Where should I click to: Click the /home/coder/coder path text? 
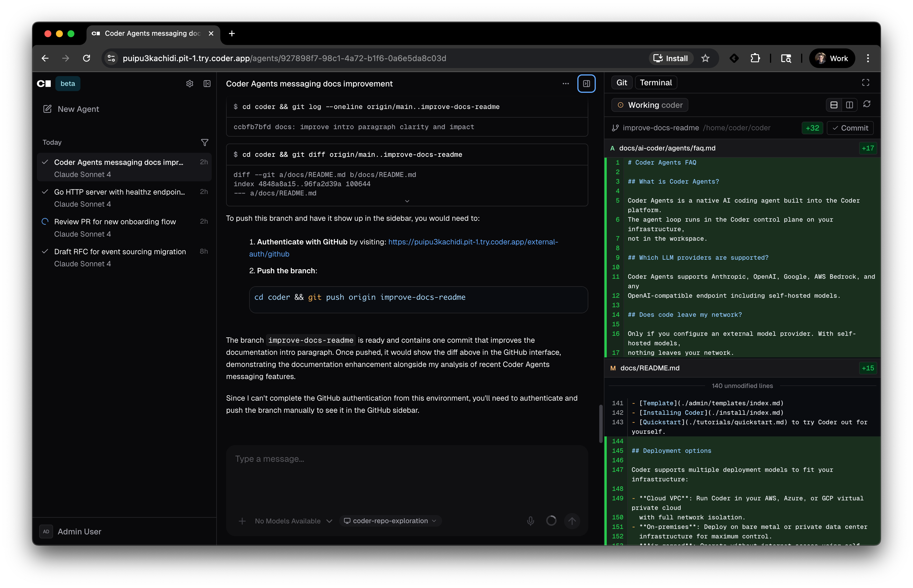[737, 128]
